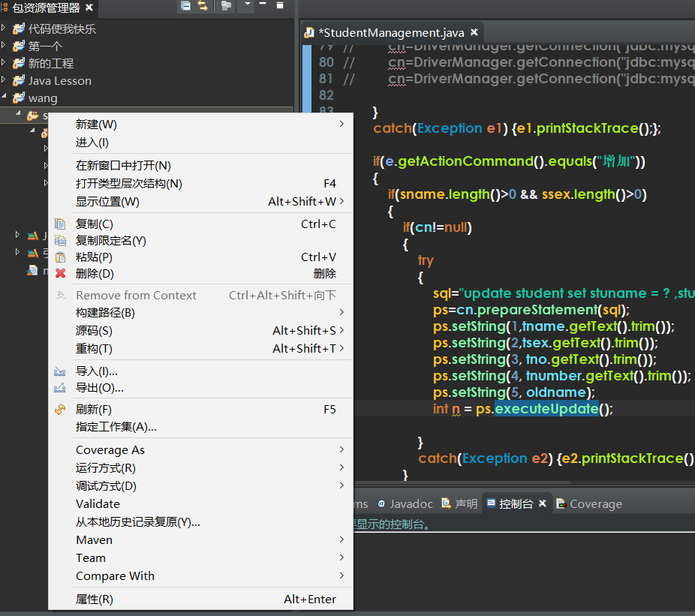
Task: Toggle Link with Editor icon
Action: [203, 6]
